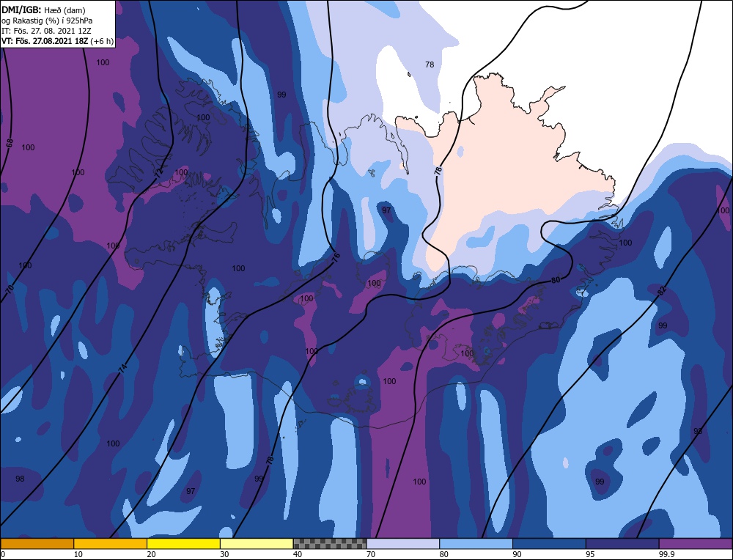This screenshot has height=560, width=733.
Task: Click the orange 10–20 legend swatch
Action: (x=111, y=544)
